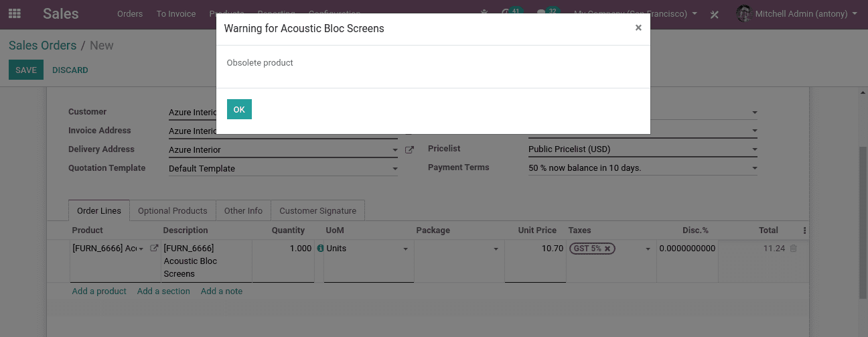Image resolution: width=868 pixels, height=337 pixels.
Task: Expand the My Company (San Francisco) selector
Action: click(x=636, y=13)
